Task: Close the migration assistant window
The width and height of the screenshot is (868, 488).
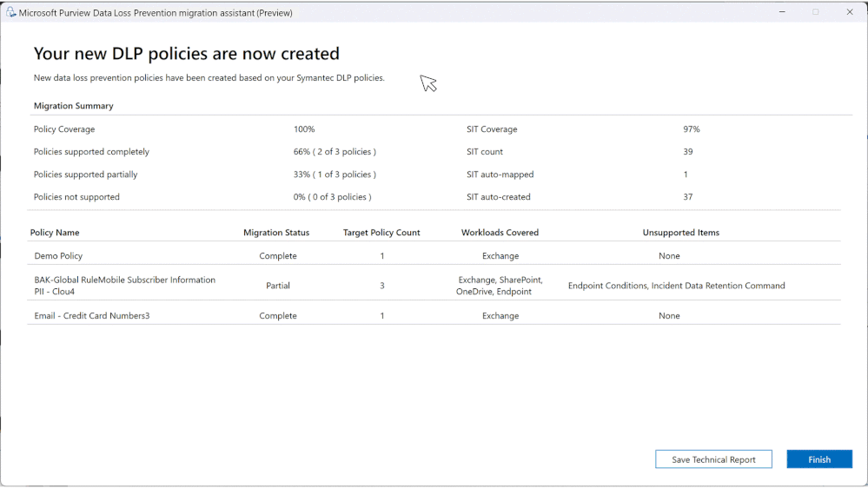Action: 850,11
